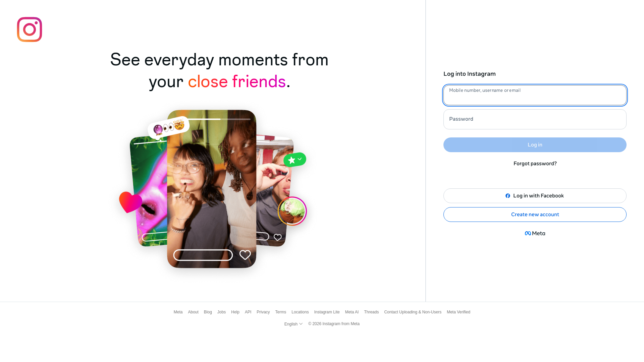Image resolution: width=644 pixels, height=362 pixels.
Task: Open the Meta Verified footer link
Action: 459,312
